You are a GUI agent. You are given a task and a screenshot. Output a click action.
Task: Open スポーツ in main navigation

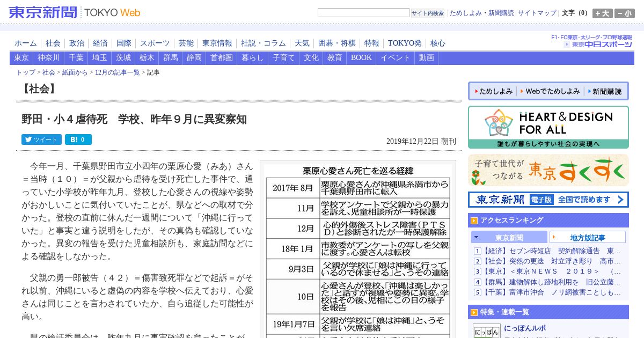pos(155,43)
